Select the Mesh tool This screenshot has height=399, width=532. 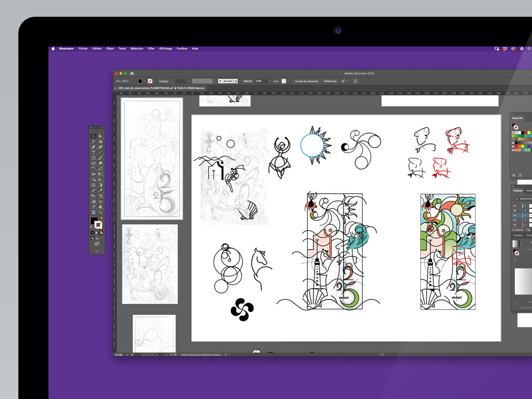tap(94, 185)
